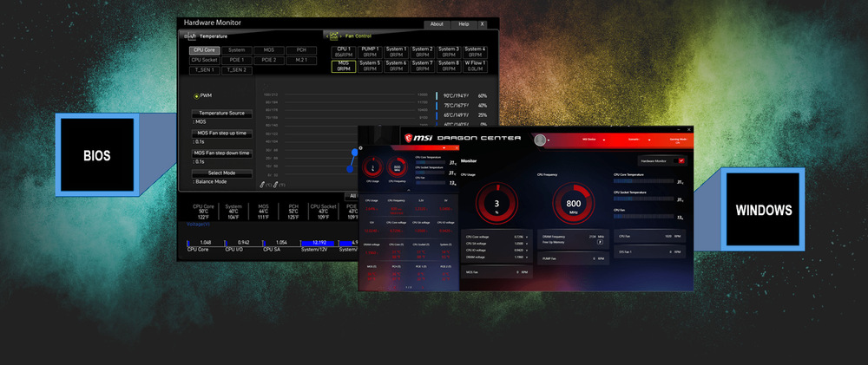The width and height of the screenshot is (868, 365).
Task: Click the CPU Usage 3% gauge in Dragon Center
Action: coord(496,204)
